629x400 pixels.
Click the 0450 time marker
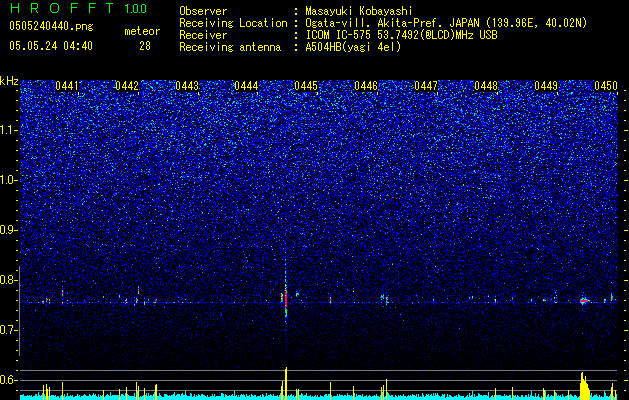tap(606, 86)
